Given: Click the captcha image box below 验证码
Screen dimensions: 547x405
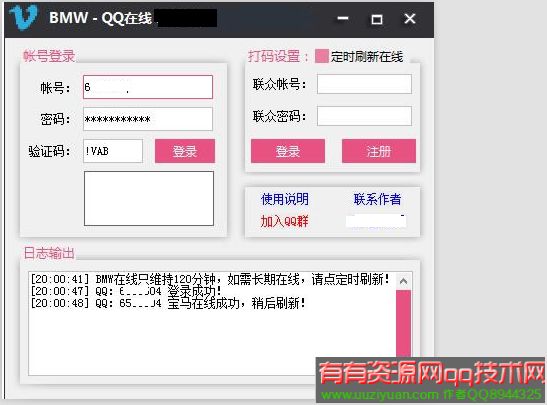Looking at the screenshot, I should tap(149, 198).
